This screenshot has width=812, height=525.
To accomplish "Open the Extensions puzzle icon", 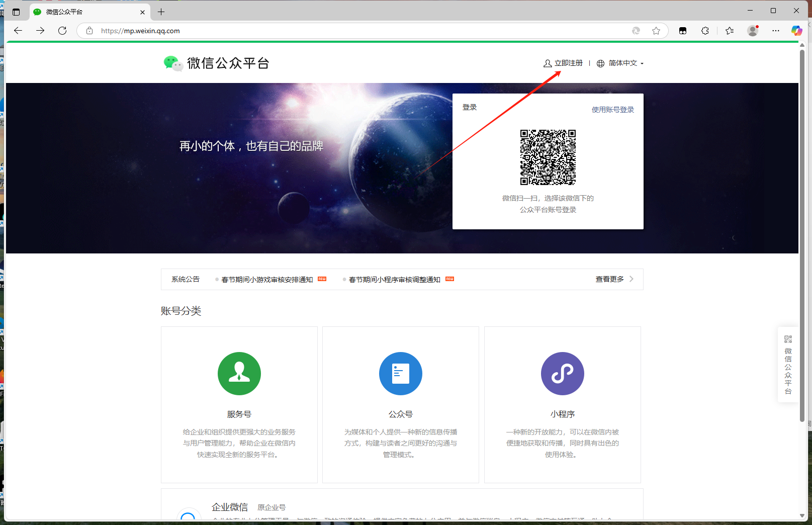I will [705, 31].
